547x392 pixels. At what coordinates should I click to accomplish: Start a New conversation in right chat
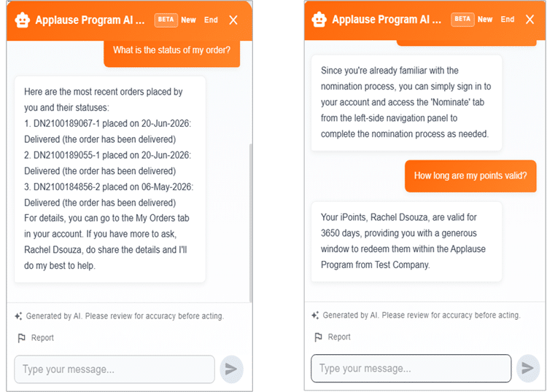485,19
